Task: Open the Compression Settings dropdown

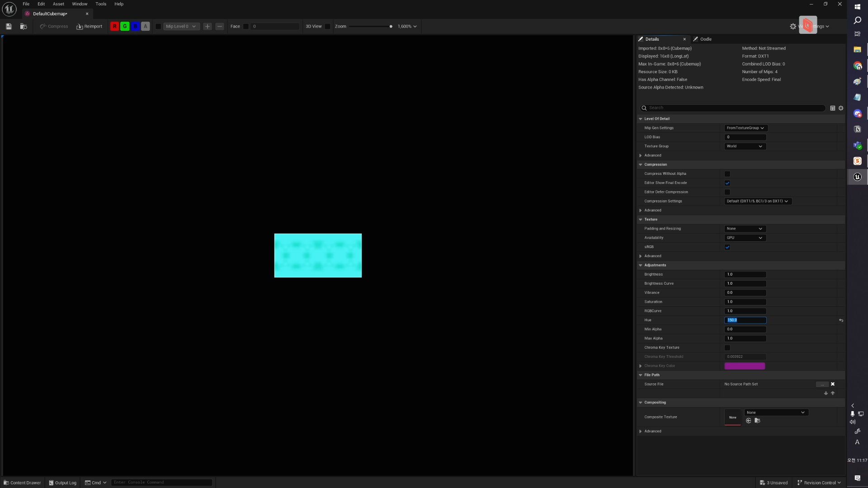Action: point(757,202)
